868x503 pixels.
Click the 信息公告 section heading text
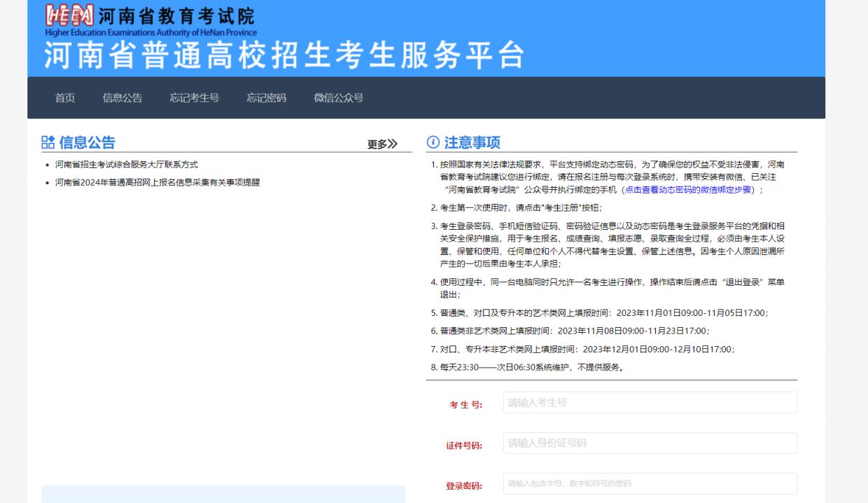coord(87,143)
